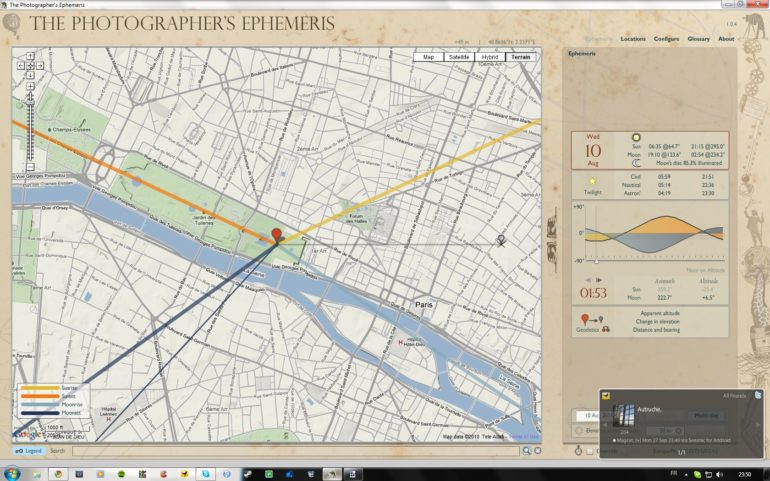The height and width of the screenshot is (481, 770).
Task: Open the Locations tab
Action: pyautogui.click(x=632, y=39)
